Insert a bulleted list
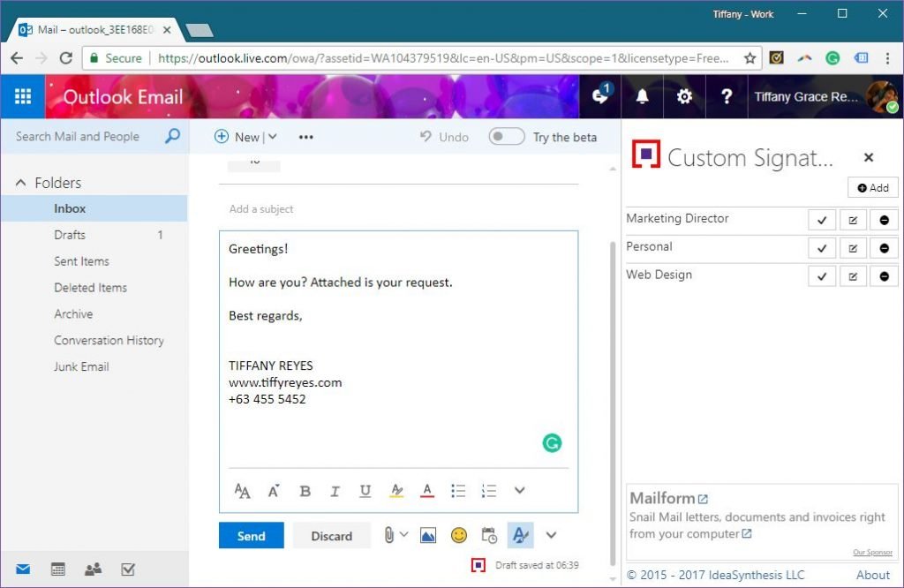This screenshot has width=904, height=588. 458,490
